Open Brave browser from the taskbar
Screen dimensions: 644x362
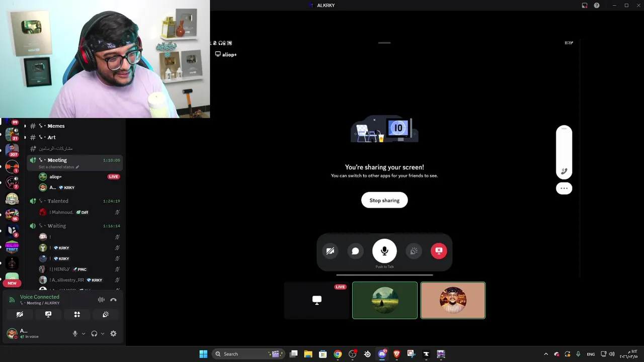(396, 354)
